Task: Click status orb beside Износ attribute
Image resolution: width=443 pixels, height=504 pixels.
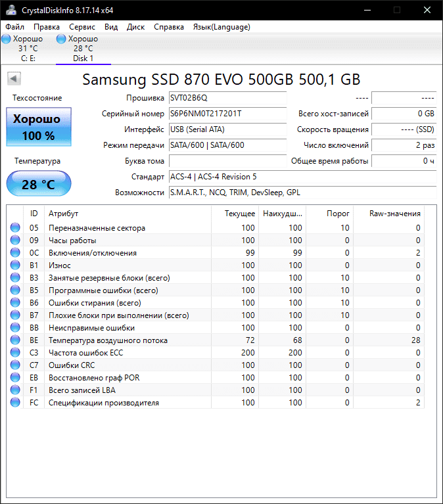Action: click(15, 265)
